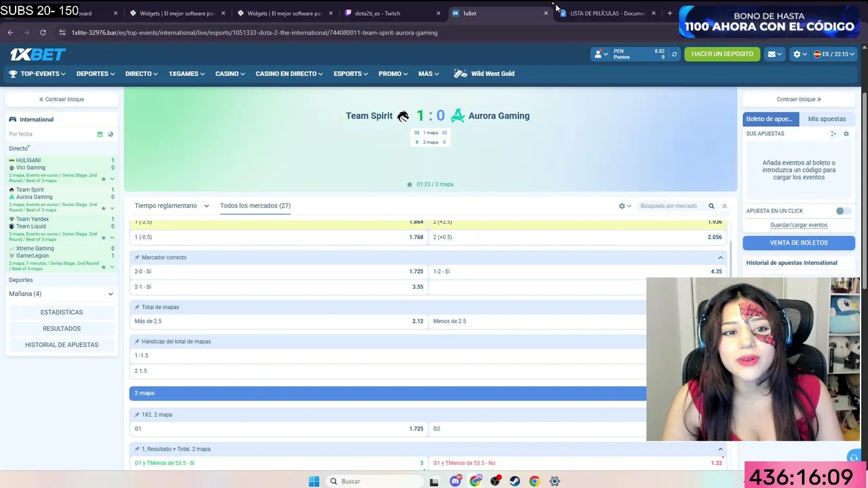
Task: Open ESTADÍSTICAS
Action: click(61, 312)
